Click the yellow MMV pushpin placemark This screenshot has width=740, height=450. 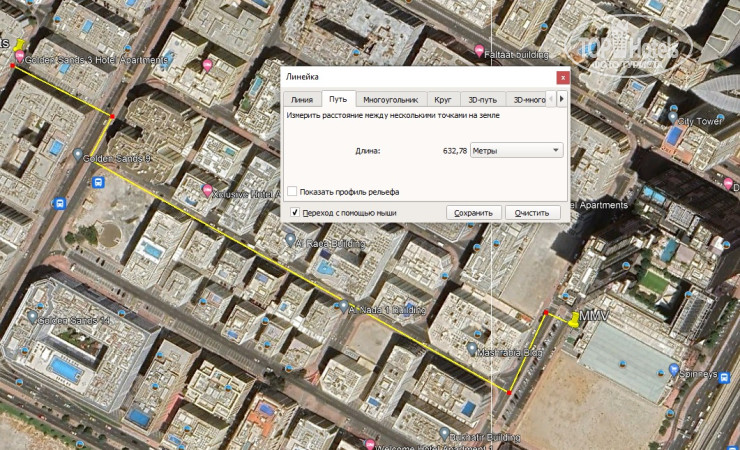573,320
